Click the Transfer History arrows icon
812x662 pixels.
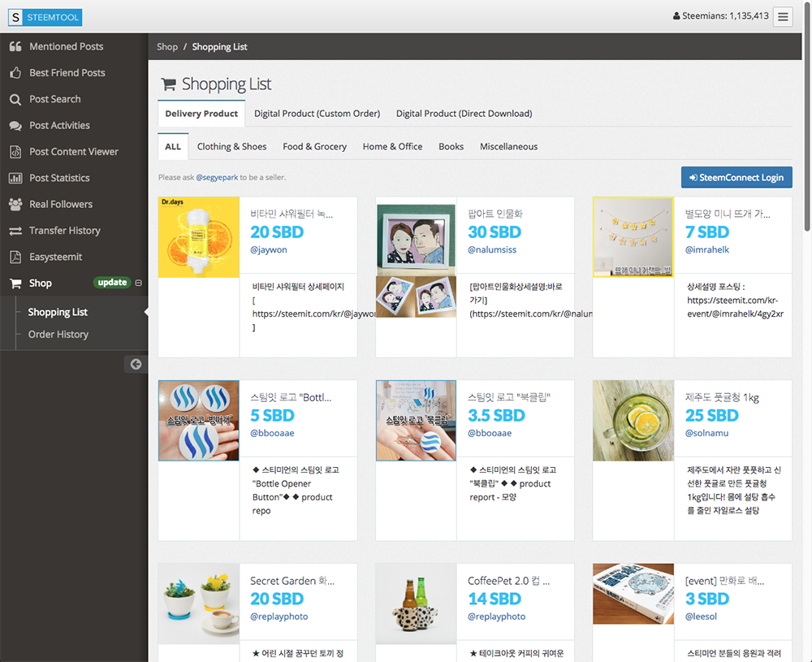[15, 231]
